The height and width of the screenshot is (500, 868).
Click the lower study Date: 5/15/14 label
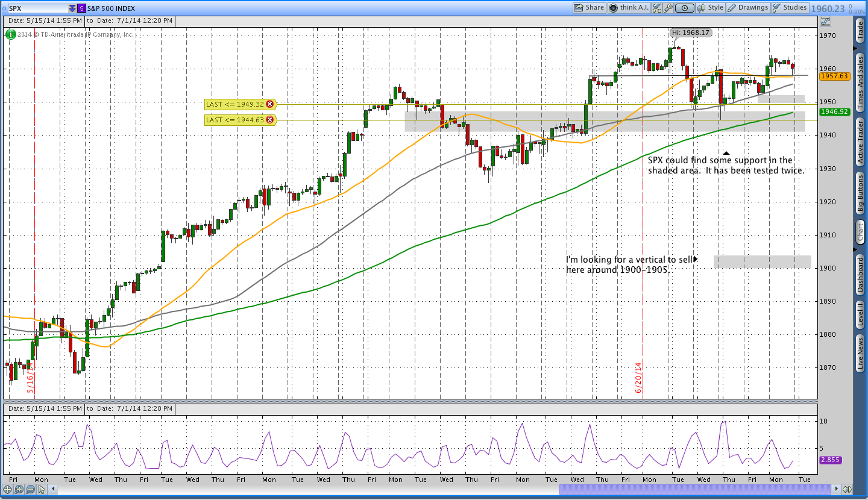[45, 408]
